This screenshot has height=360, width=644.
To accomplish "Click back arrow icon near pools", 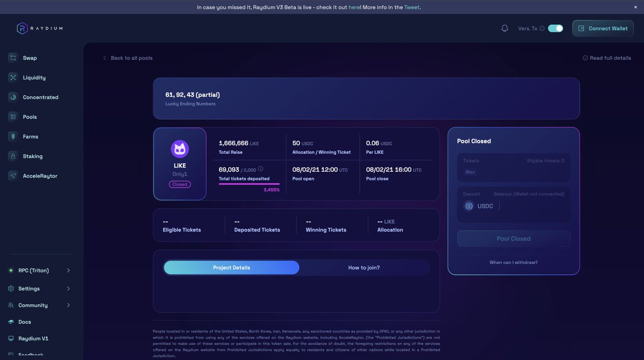I will pos(105,58).
